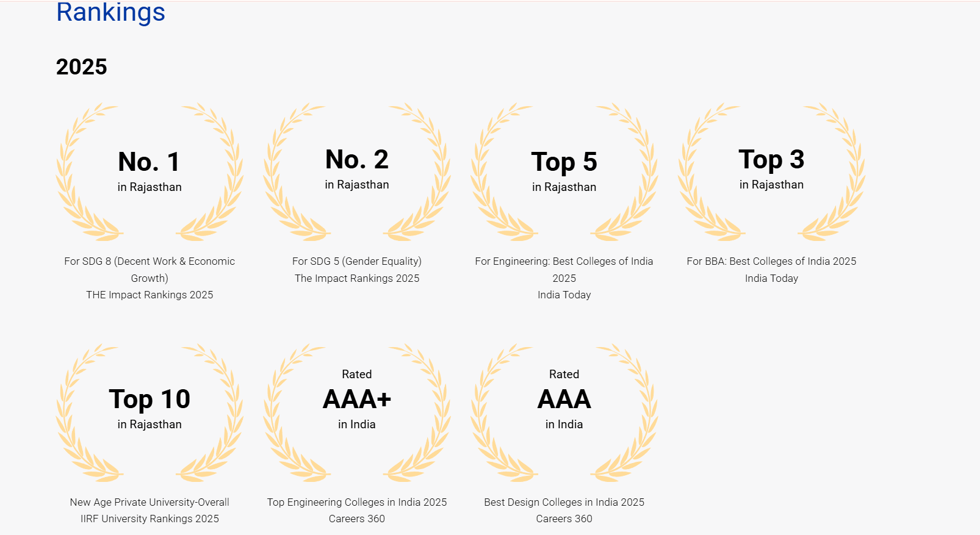Click the Top 3 in Rajasthan laurel badge
980x535 pixels.
point(771,170)
